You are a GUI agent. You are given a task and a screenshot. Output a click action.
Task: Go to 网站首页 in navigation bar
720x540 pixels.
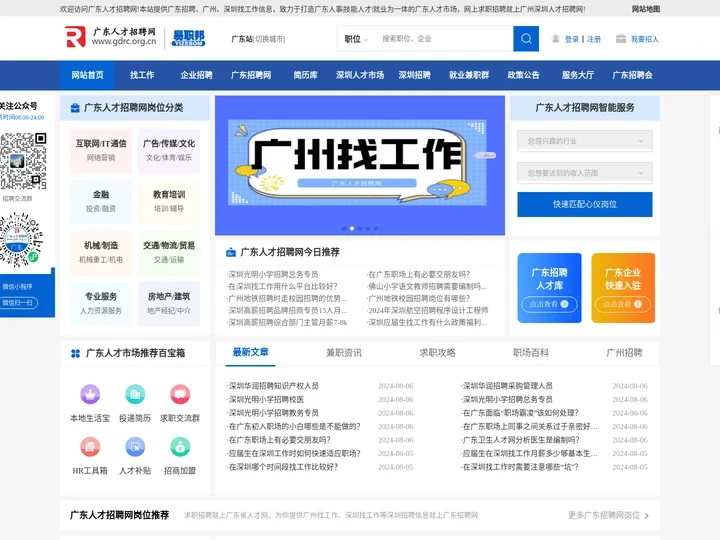(87, 75)
